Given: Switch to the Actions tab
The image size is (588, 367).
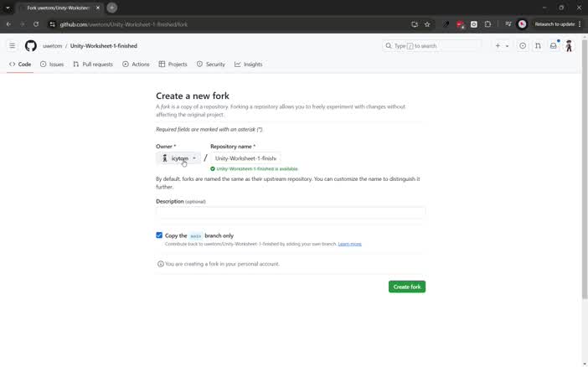Looking at the screenshot, I should click(136, 65).
